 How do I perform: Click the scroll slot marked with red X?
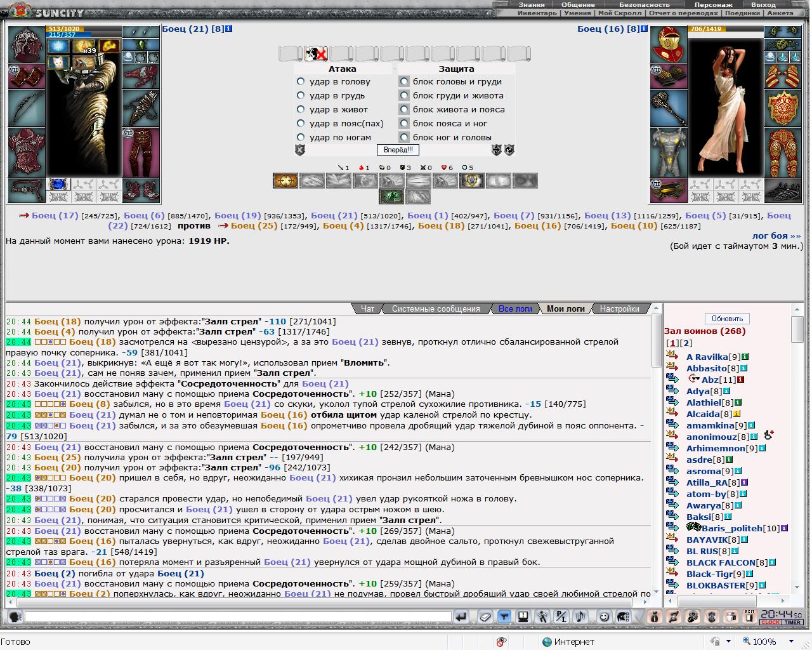tap(316, 53)
